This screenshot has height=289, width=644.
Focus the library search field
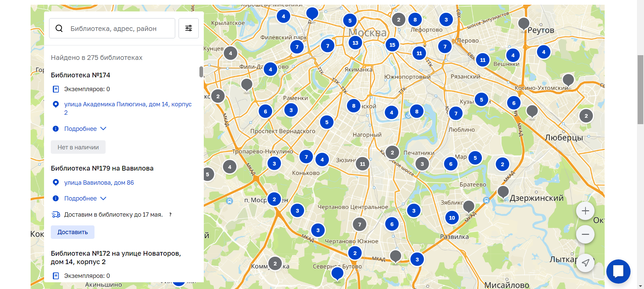(112, 28)
